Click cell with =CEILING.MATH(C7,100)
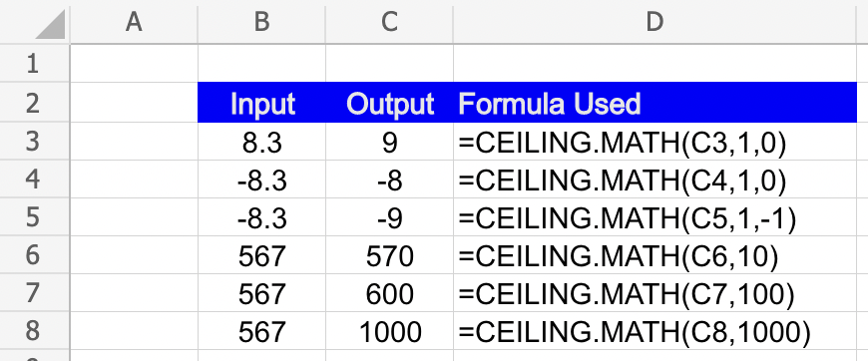This screenshot has height=361, width=868. (654, 293)
